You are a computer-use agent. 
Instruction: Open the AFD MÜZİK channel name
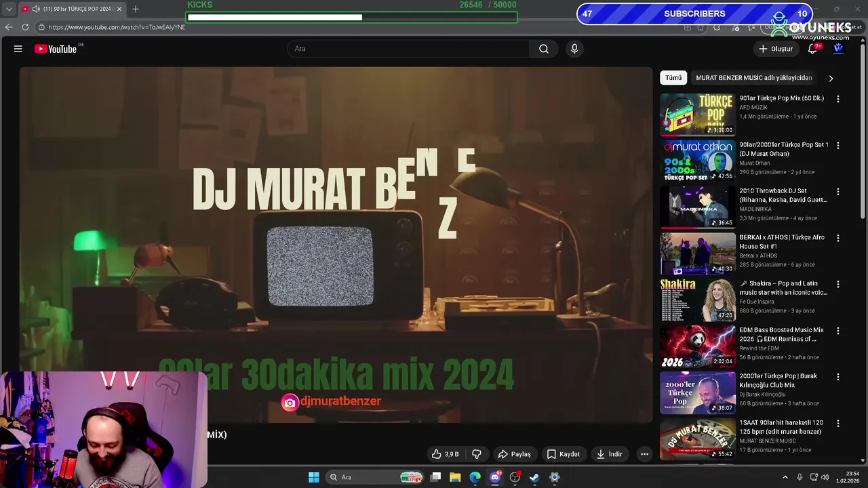click(753, 108)
